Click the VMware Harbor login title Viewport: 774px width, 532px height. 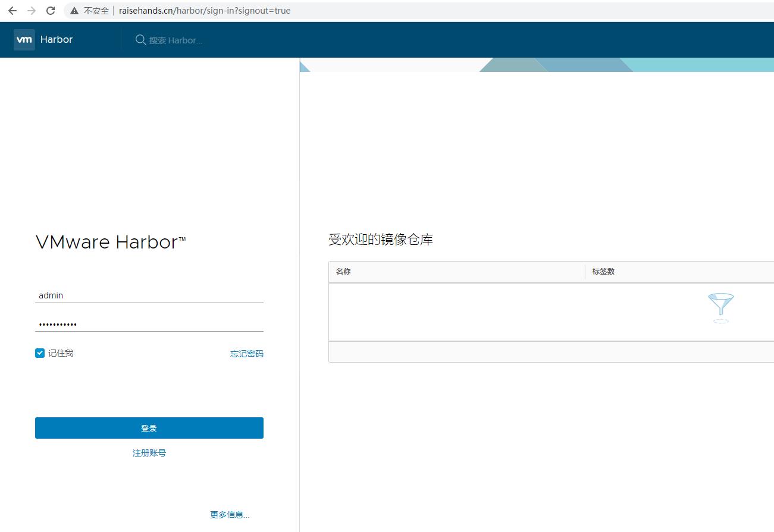click(111, 242)
